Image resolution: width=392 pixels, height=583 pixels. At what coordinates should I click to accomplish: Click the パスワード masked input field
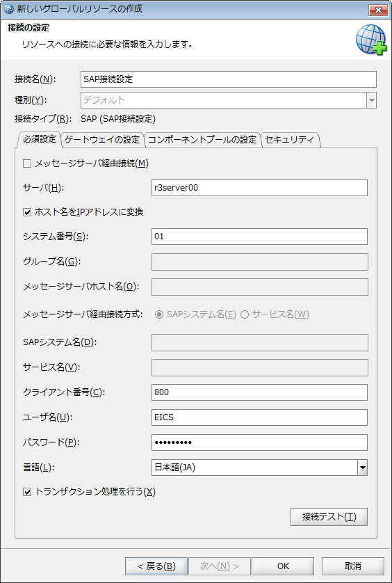coord(259,442)
